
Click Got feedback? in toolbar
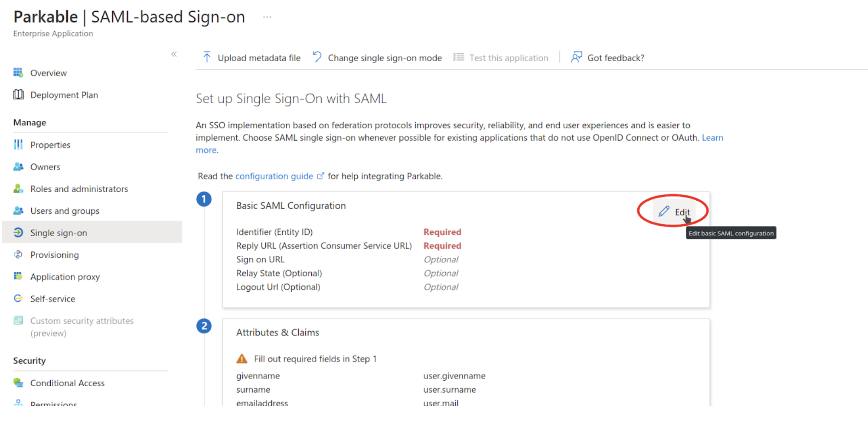pos(607,58)
